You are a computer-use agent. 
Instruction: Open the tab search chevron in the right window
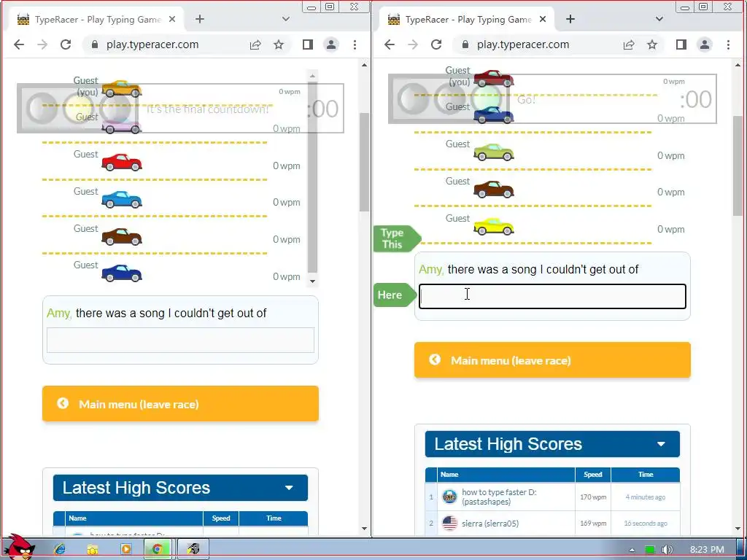coord(659,19)
